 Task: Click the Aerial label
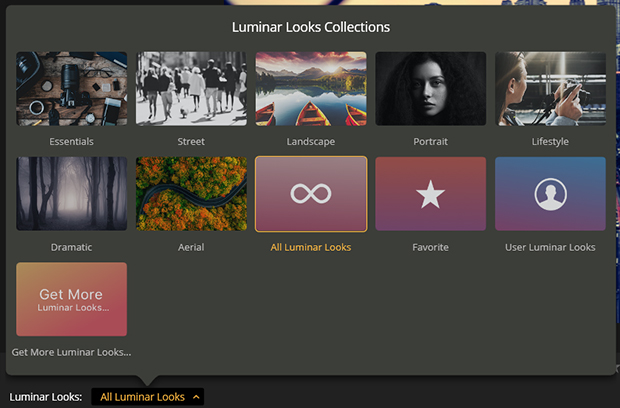click(191, 247)
